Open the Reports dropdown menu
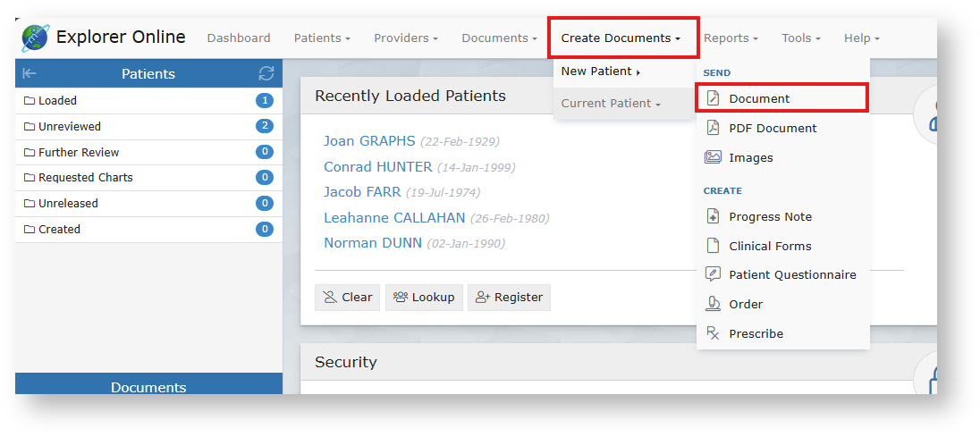The image size is (980, 437). point(731,38)
